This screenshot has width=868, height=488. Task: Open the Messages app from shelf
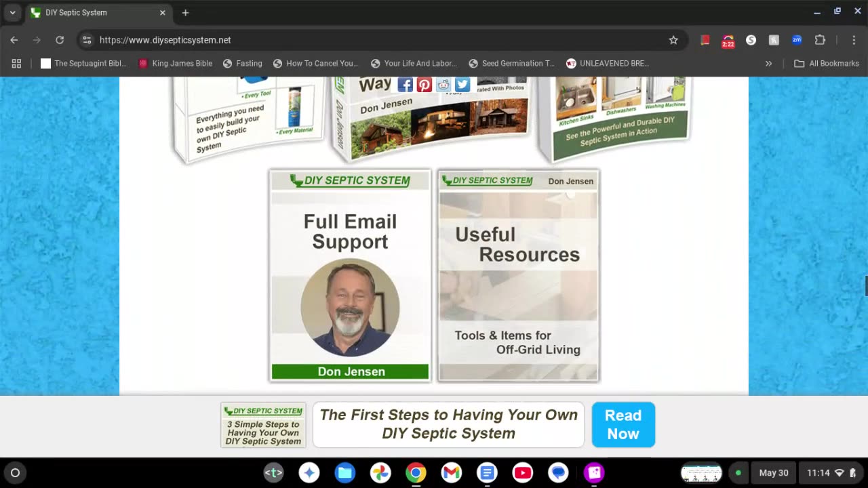tap(558, 472)
